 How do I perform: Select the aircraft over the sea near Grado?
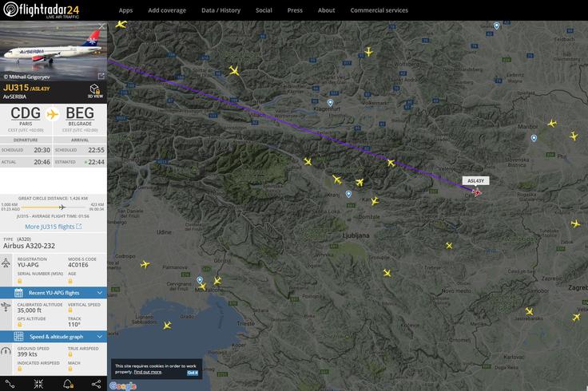[167, 325]
